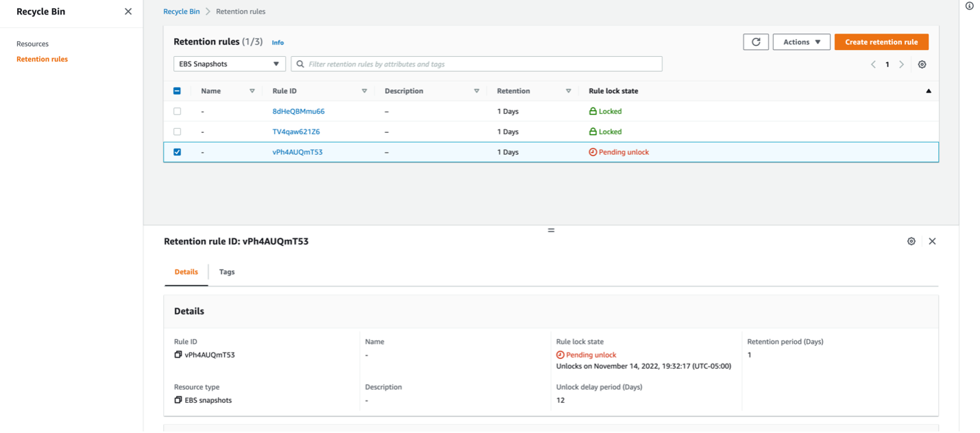Open the EBS Snapshots resource type dropdown
This screenshot has height=433, width=980.
coord(230,64)
